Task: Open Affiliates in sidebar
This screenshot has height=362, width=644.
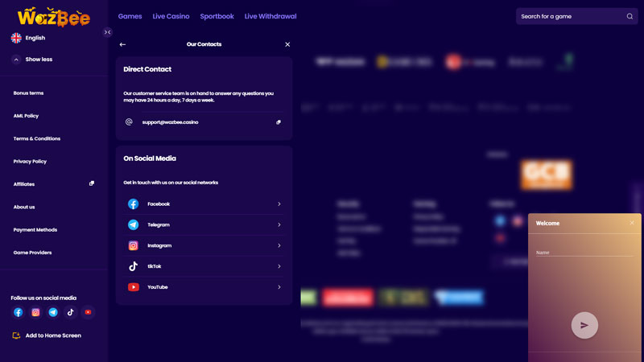Action: click(24, 184)
